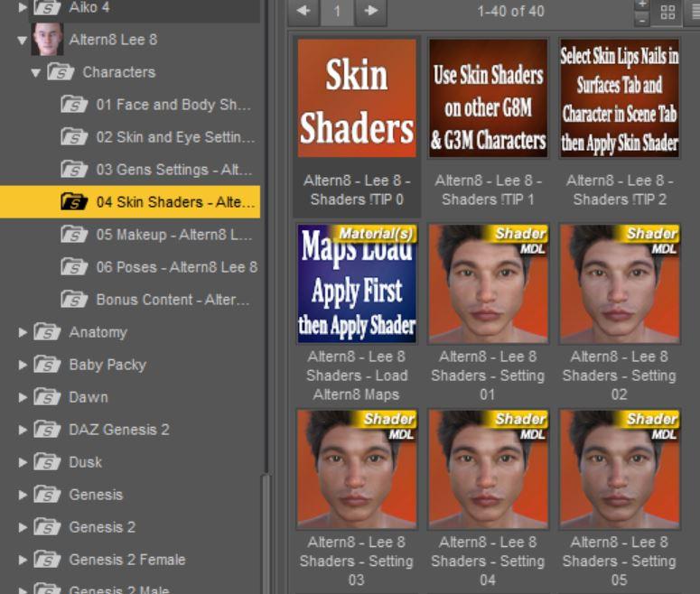Open 06 Poses - Altern8 Lee 8 folder
700x594 pixels.
[x=159, y=267]
